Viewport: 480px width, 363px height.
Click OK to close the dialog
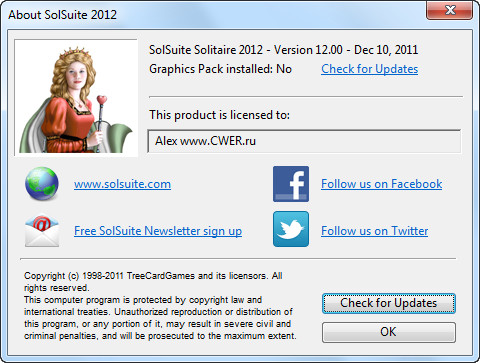(x=389, y=332)
